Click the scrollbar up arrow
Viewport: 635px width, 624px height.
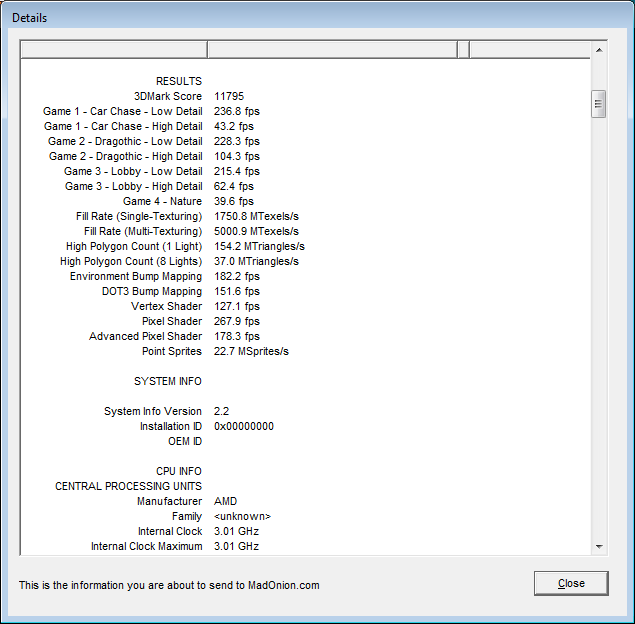[599, 49]
